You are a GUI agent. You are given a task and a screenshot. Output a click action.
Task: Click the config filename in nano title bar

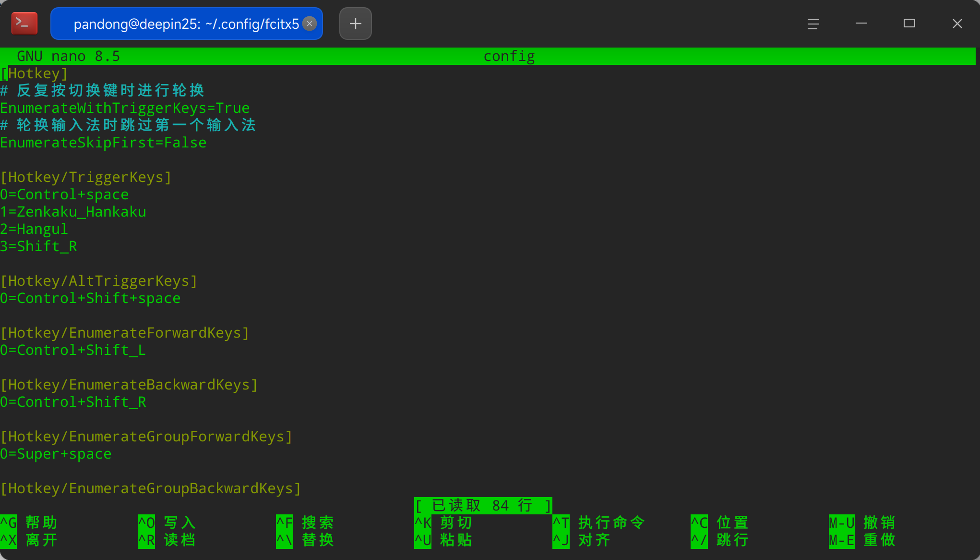tap(509, 56)
